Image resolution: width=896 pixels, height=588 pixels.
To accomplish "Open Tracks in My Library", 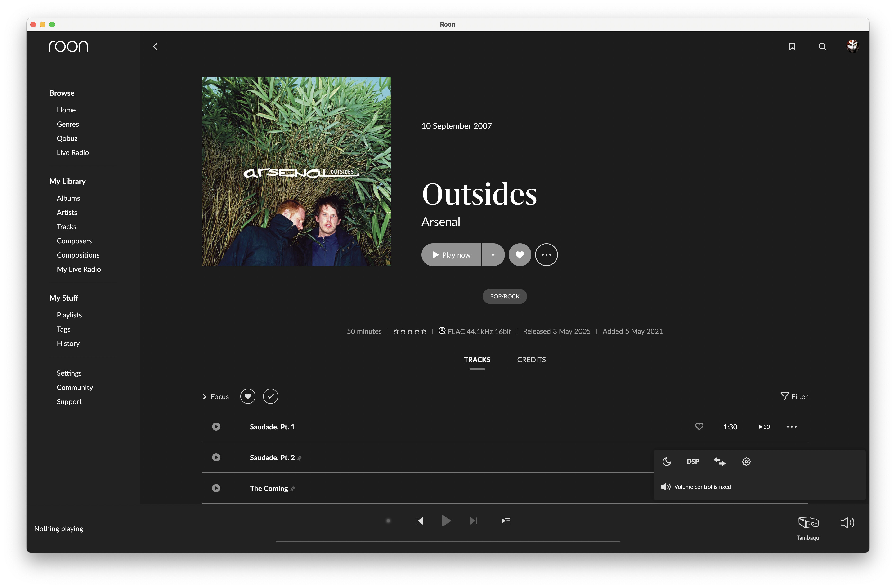I will (x=66, y=227).
